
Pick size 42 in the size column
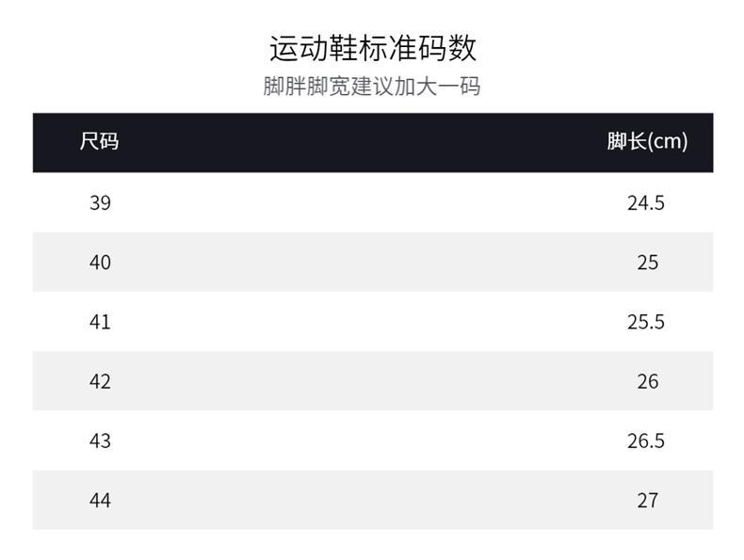tap(100, 381)
